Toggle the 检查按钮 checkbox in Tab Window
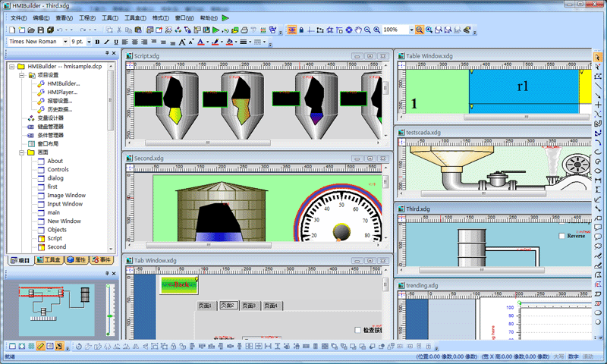 358,330
